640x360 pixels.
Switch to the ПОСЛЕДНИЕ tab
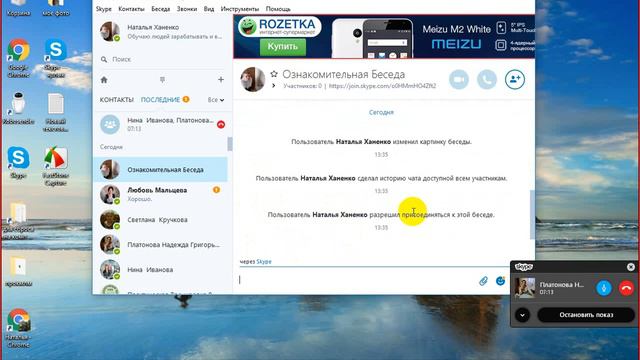click(x=160, y=100)
